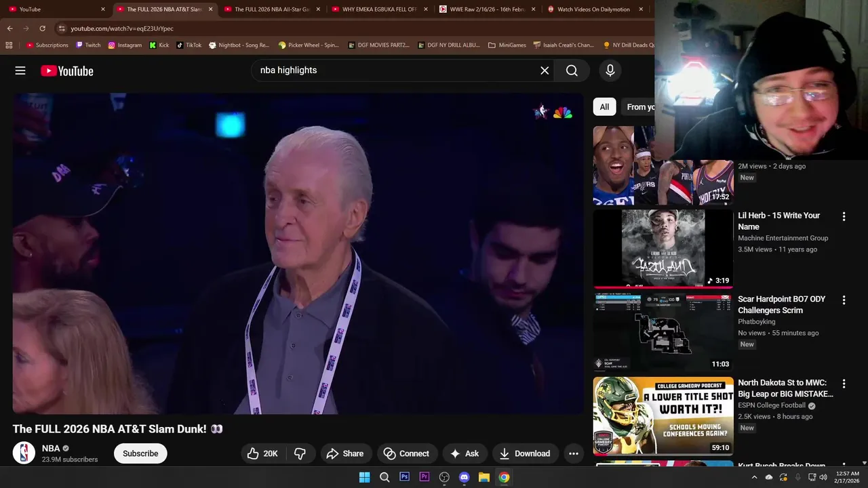The height and width of the screenshot is (488, 868).
Task: Open OBS Studio from the taskbar
Action: point(444,477)
